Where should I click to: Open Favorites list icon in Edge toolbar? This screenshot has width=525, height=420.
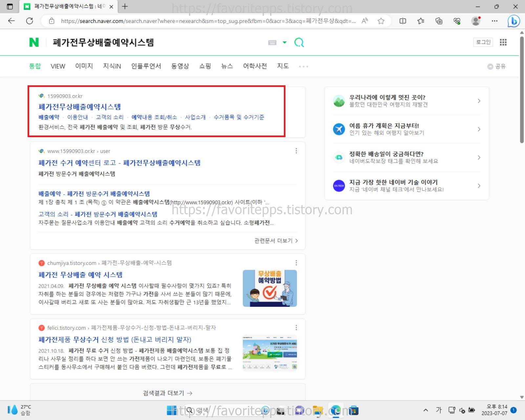pyautogui.click(x=421, y=21)
